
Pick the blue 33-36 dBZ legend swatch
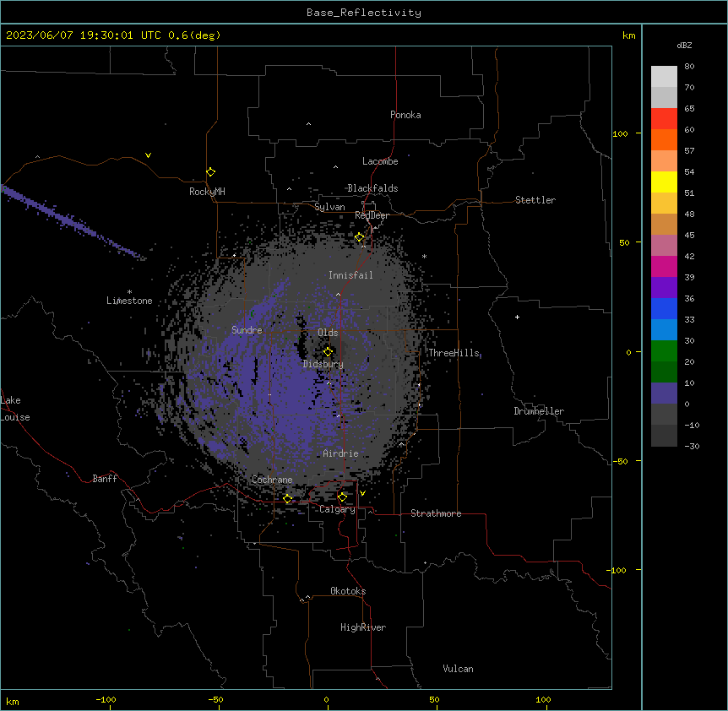tap(664, 309)
